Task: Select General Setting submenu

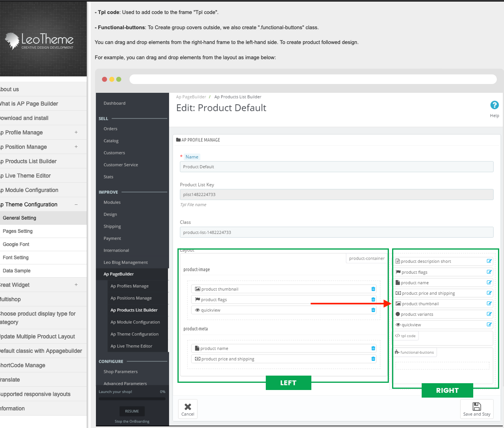Action: [43, 218]
